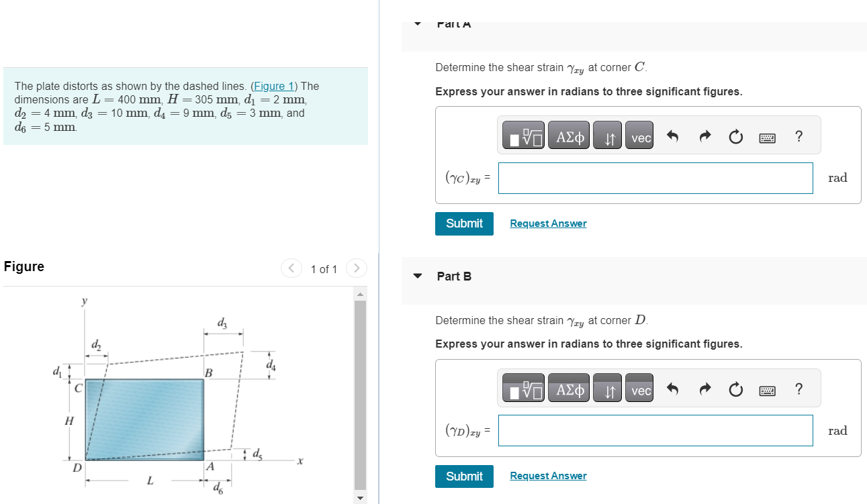
Task: Click the figure panel scrollbar down arrow
Action: [360, 497]
